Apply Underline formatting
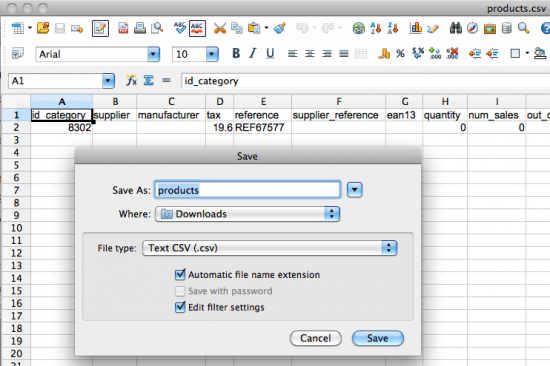The width and height of the screenshot is (550, 366). [270, 54]
